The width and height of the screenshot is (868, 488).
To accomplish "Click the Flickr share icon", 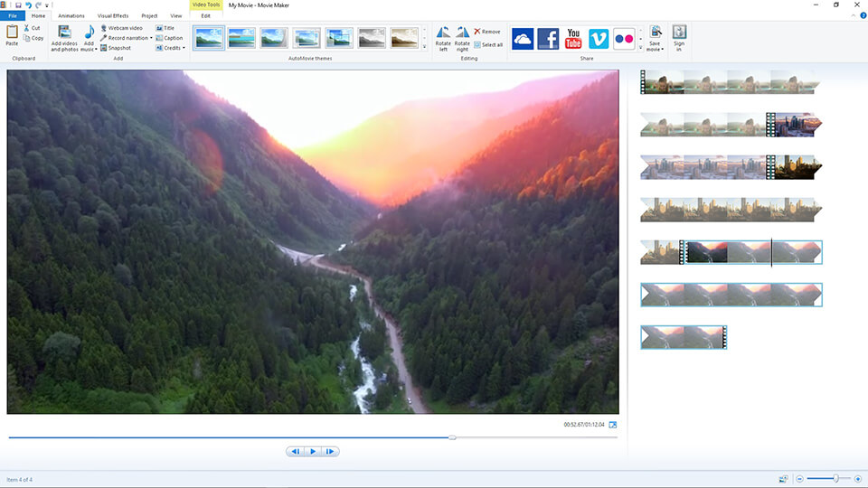I will click(624, 38).
